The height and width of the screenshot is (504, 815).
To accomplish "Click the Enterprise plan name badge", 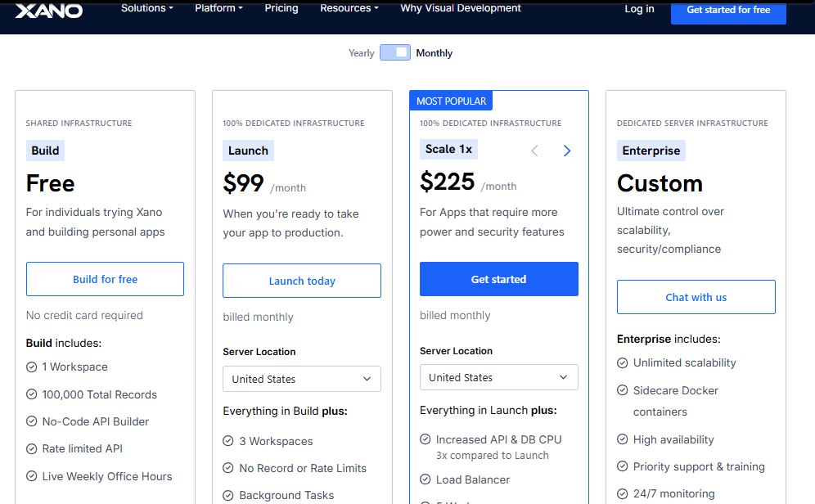I will 651,151.
